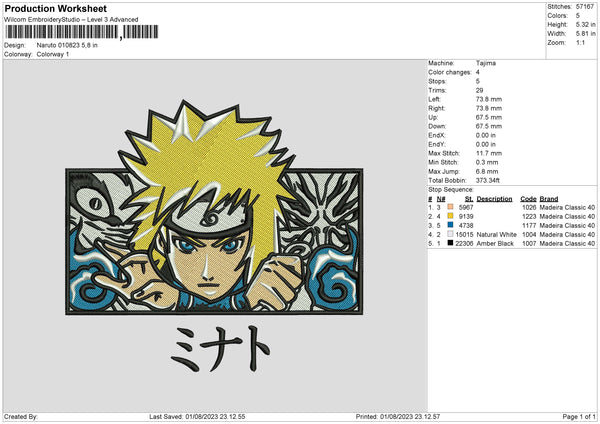Click the 'Brand' column header

click(549, 199)
